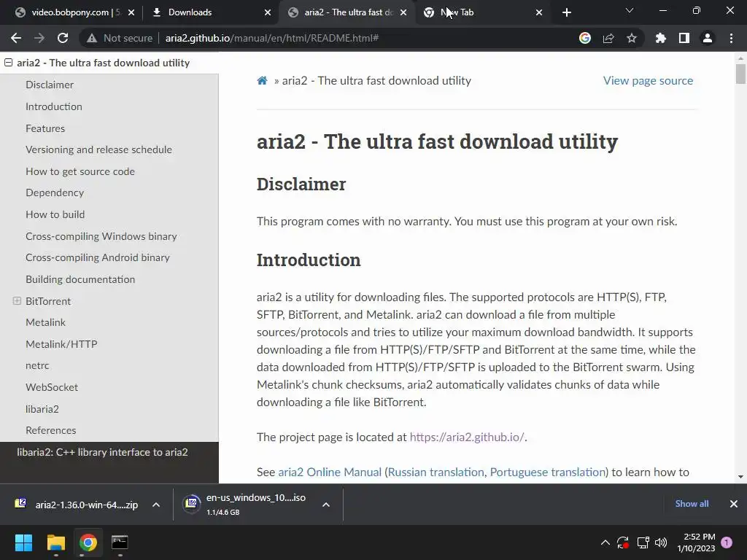Close the New Tab tab

click(x=539, y=12)
